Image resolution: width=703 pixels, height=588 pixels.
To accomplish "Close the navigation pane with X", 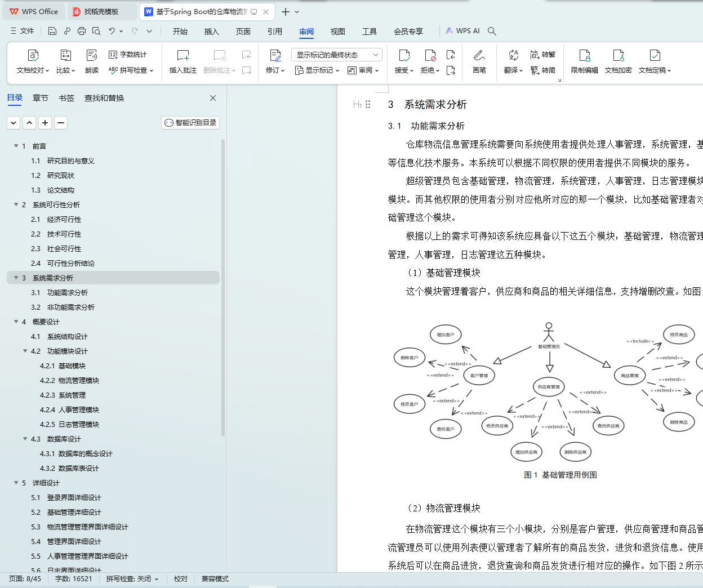I will [x=213, y=98].
